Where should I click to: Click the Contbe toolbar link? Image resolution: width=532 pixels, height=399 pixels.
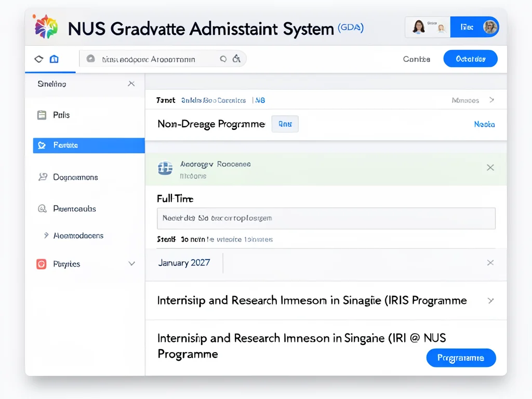click(x=417, y=59)
